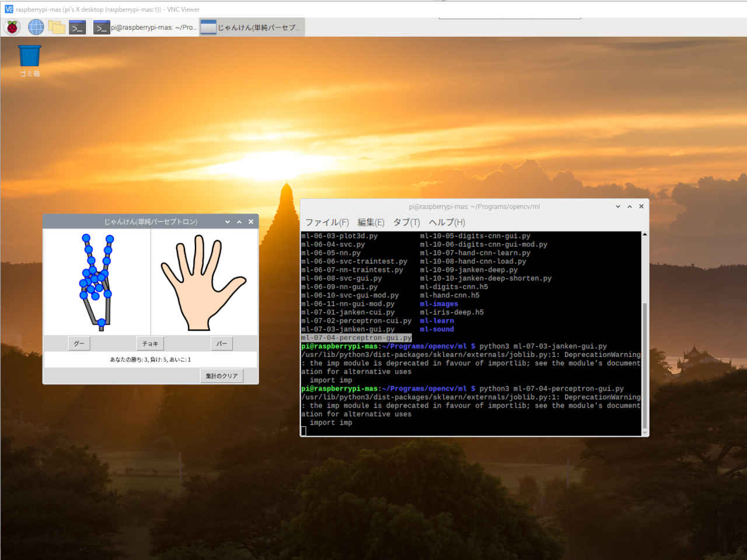The image size is (747, 560).
Task: Click the hand-skeleton image in the じゃんけん window
Action: (97, 282)
